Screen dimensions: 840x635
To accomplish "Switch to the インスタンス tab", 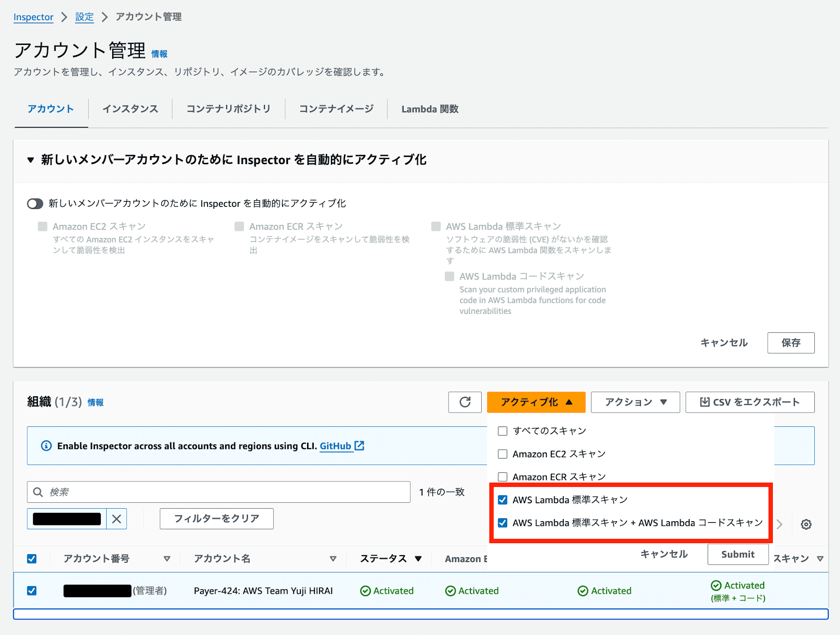I will click(130, 109).
